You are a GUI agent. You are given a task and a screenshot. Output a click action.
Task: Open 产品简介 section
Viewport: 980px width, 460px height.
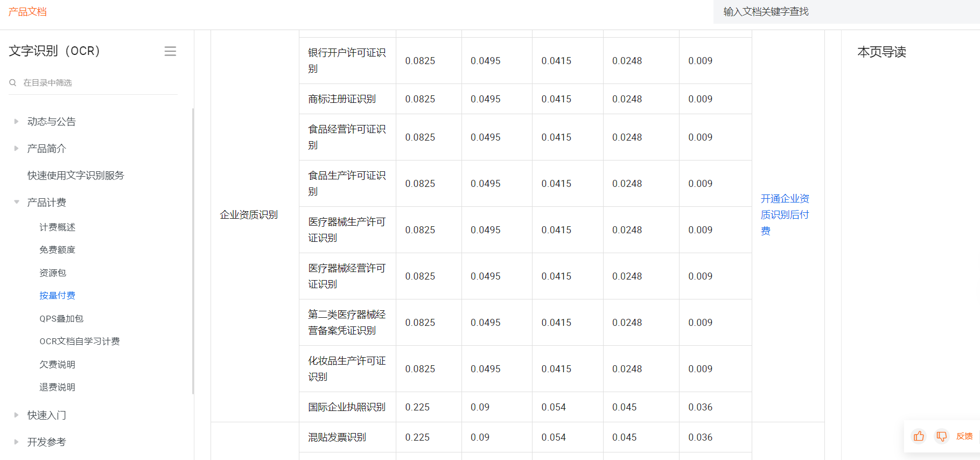pos(47,149)
